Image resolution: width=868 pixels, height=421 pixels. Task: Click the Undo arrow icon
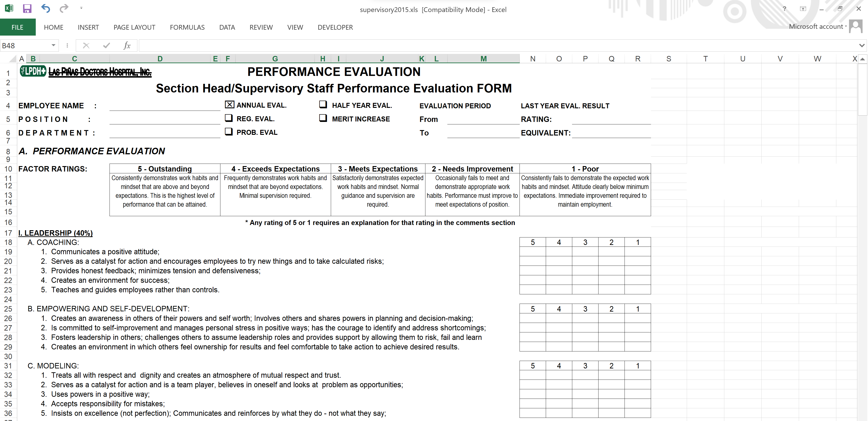tap(45, 8)
